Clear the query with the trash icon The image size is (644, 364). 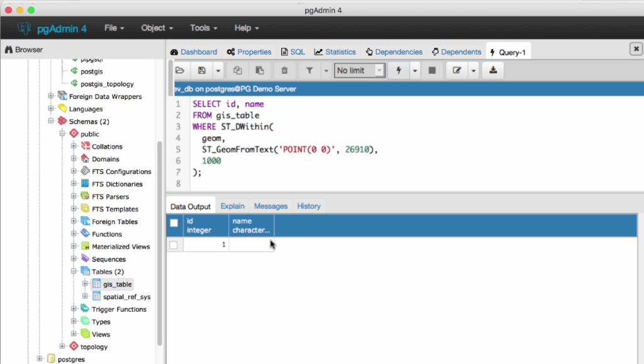(284, 70)
